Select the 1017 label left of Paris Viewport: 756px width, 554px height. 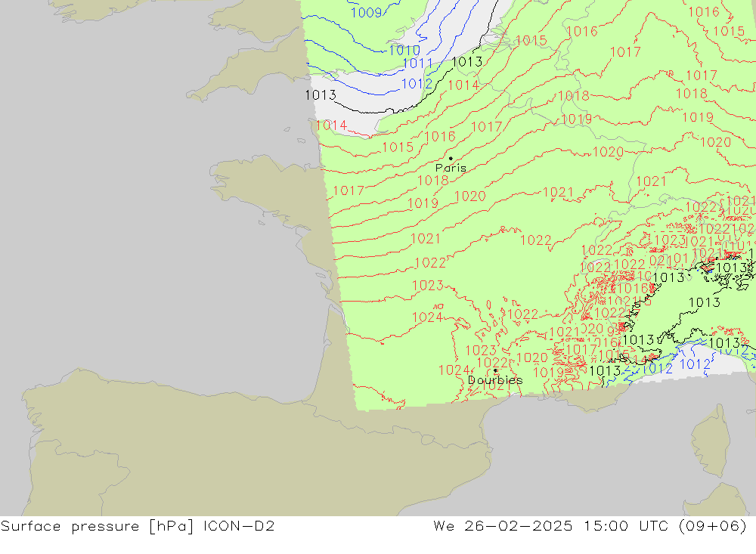pyautogui.click(x=349, y=190)
